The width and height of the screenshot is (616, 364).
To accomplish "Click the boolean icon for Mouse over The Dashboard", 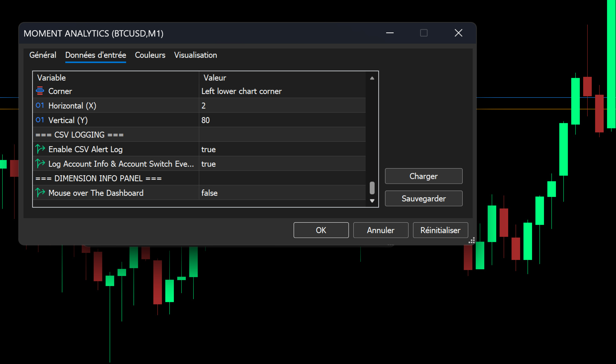I will click(40, 192).
